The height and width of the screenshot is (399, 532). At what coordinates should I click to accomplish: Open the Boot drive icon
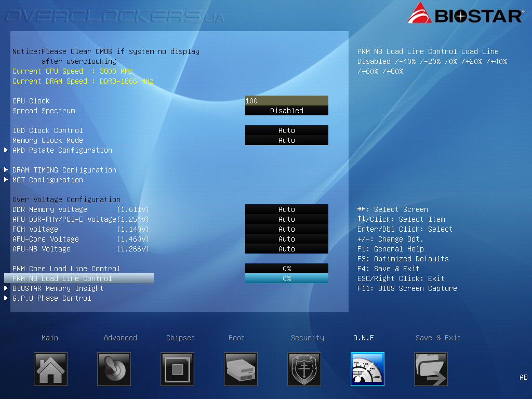[x=241, y=369]
